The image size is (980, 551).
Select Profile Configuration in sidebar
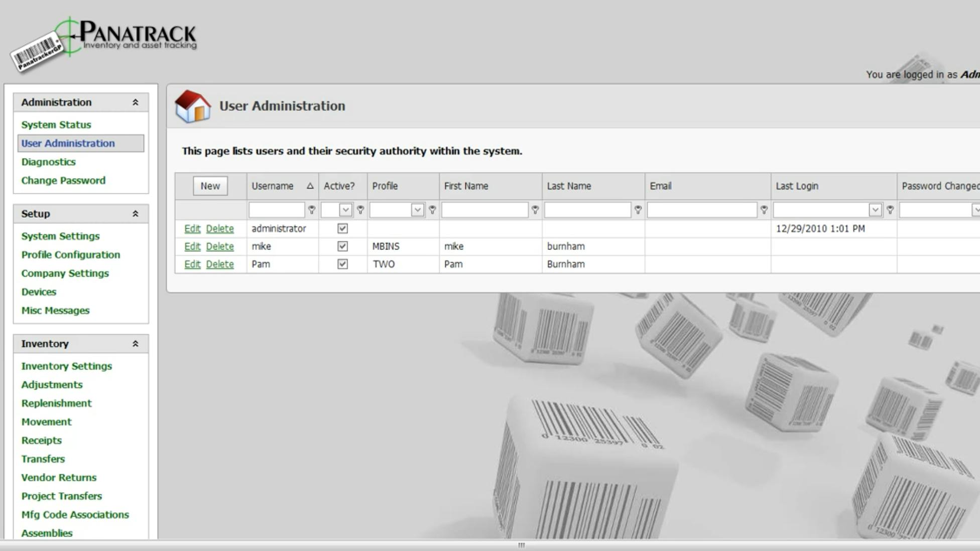point(70,255)
